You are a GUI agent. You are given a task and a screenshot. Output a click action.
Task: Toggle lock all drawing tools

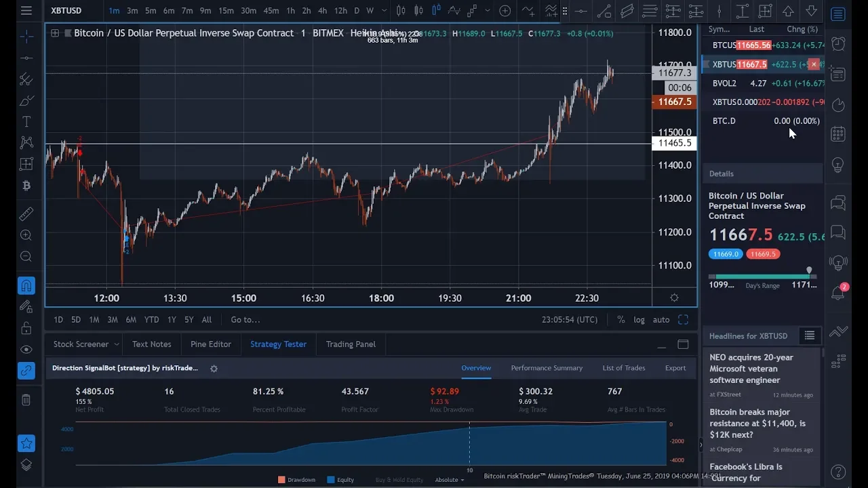point(26,328)
